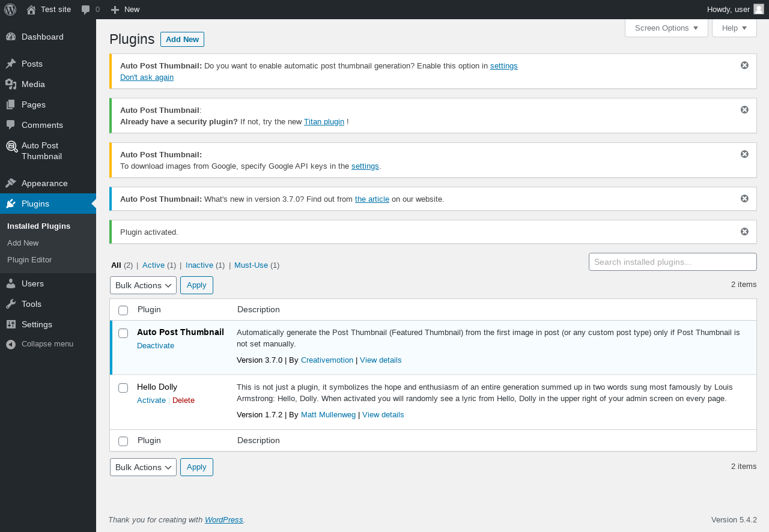Image resolution: width=769 pixels, height=532 pixels.
Task: Open Media via its sidebar icon
Action: pos(11,84)
